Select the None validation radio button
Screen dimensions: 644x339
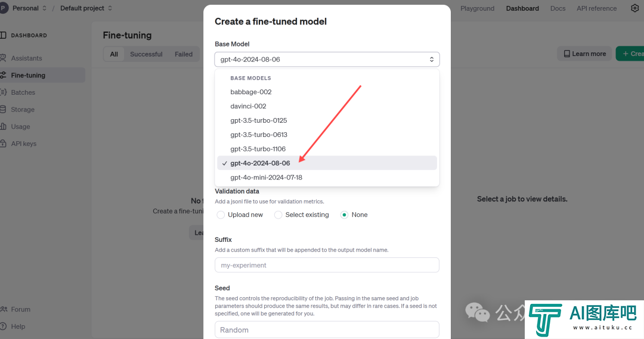[344, 214]
